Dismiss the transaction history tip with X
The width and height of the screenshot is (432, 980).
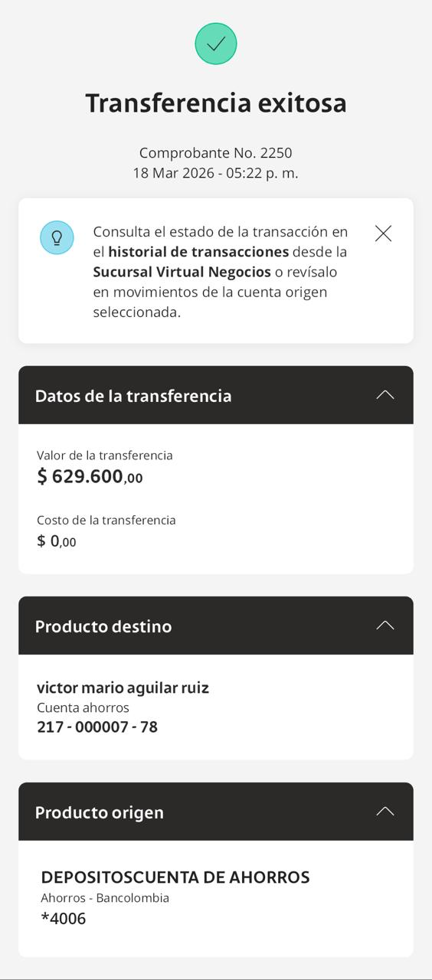tap(383, 234)
